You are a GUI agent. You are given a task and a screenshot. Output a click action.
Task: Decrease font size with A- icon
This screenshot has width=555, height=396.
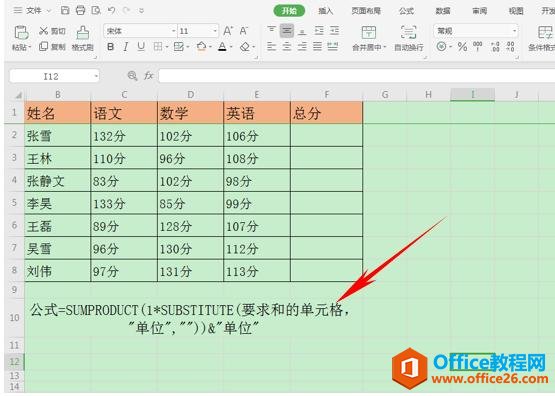244,31
